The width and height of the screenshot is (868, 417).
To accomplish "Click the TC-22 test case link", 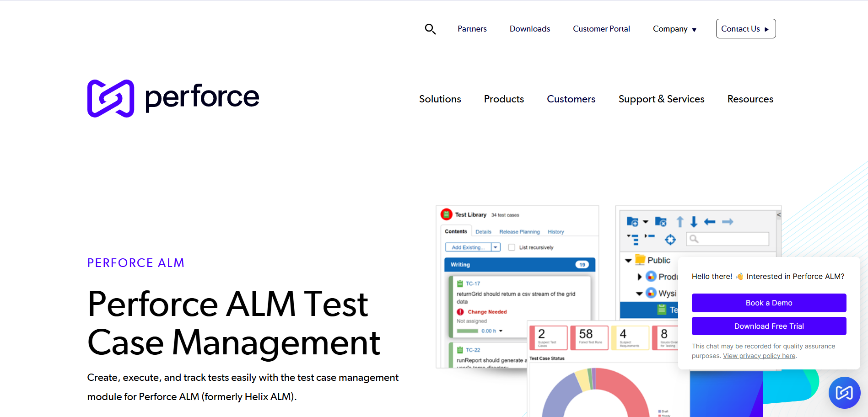I will (x=473, y=350).
